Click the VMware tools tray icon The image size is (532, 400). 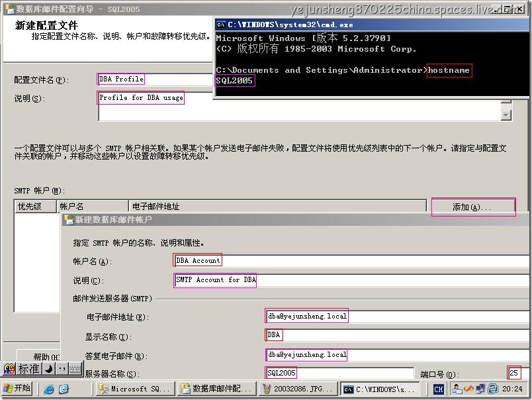tap(493, 389)
